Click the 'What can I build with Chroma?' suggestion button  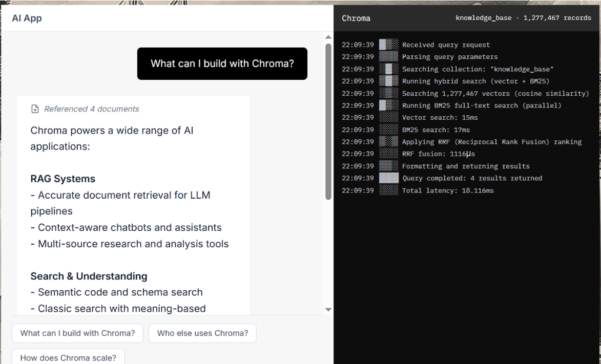coord(77,333)
